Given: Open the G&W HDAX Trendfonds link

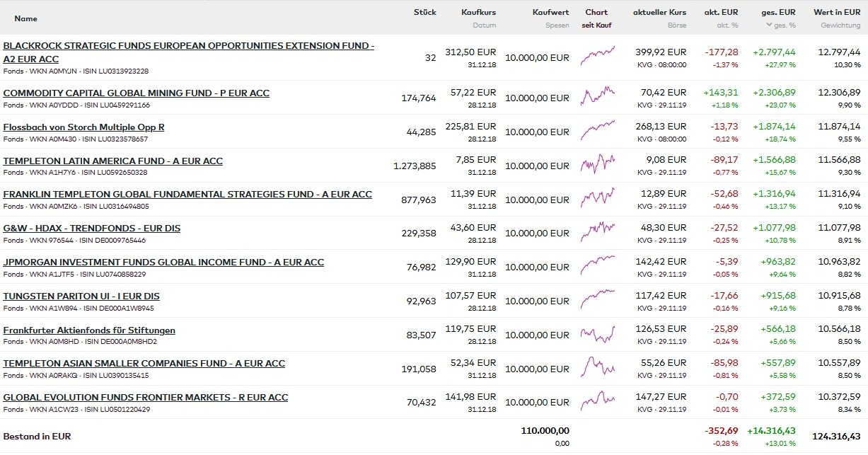Looking at the screenshot, I should 91,229.
